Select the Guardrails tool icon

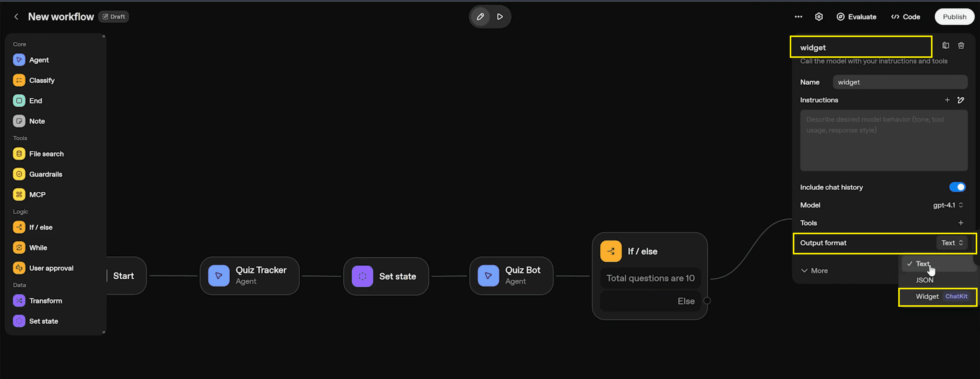pos(19,174)
